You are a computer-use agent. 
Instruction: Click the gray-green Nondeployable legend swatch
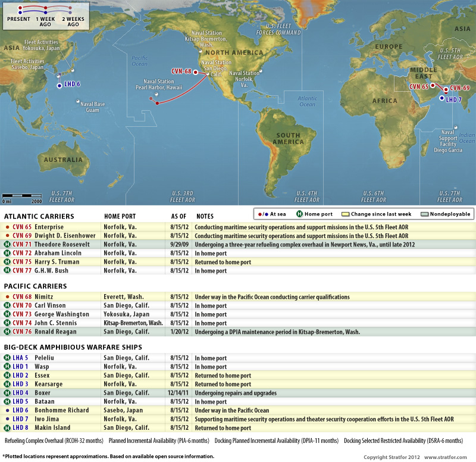[425, 214]
